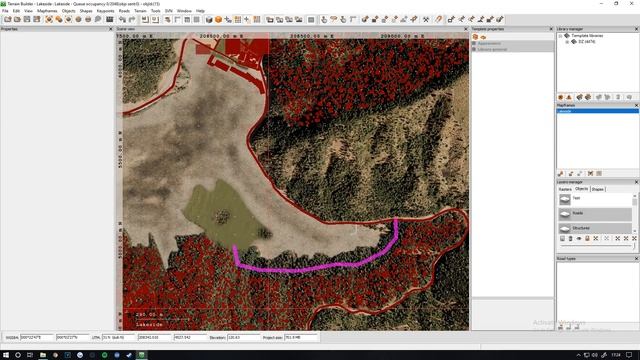This screenshot has width=640, height=360.
Task: Open the File menu
Action: [5, 11]
